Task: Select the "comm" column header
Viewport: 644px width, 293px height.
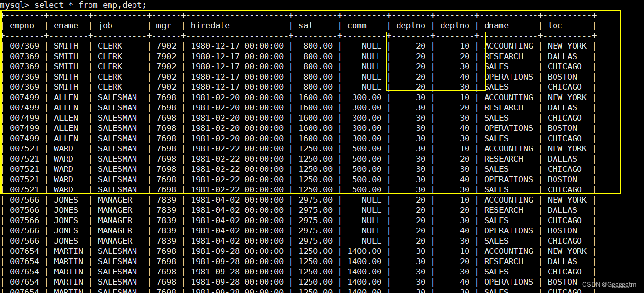Action: 357,26
